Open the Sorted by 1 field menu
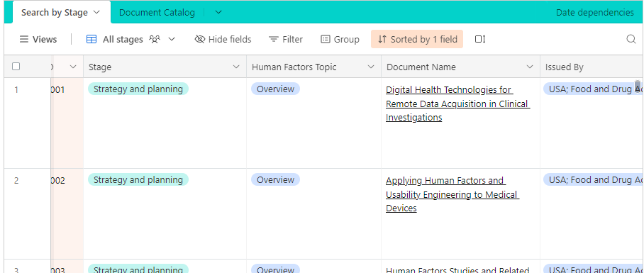 pos(417,39)
